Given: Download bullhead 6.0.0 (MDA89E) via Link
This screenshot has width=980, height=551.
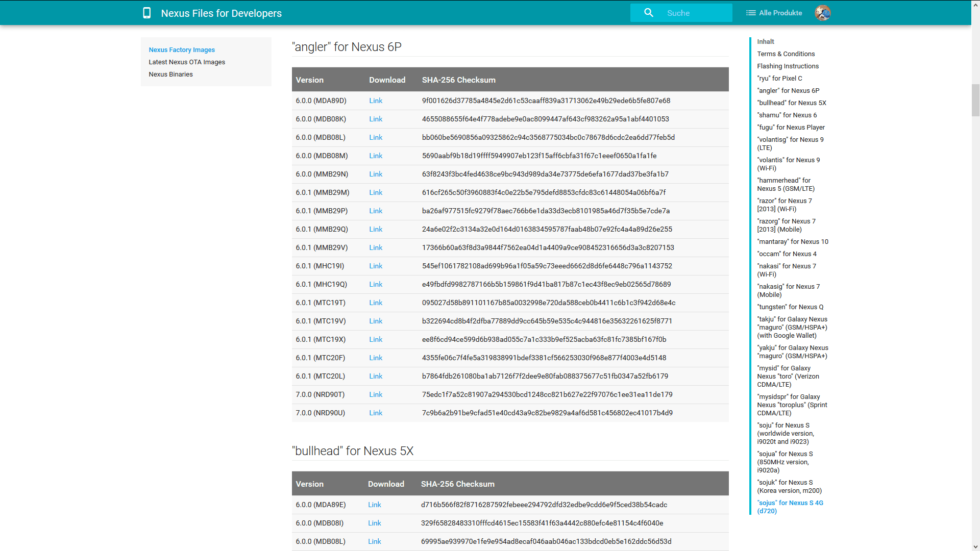Looking at the screenshot, I should click(x=375, y=505).
